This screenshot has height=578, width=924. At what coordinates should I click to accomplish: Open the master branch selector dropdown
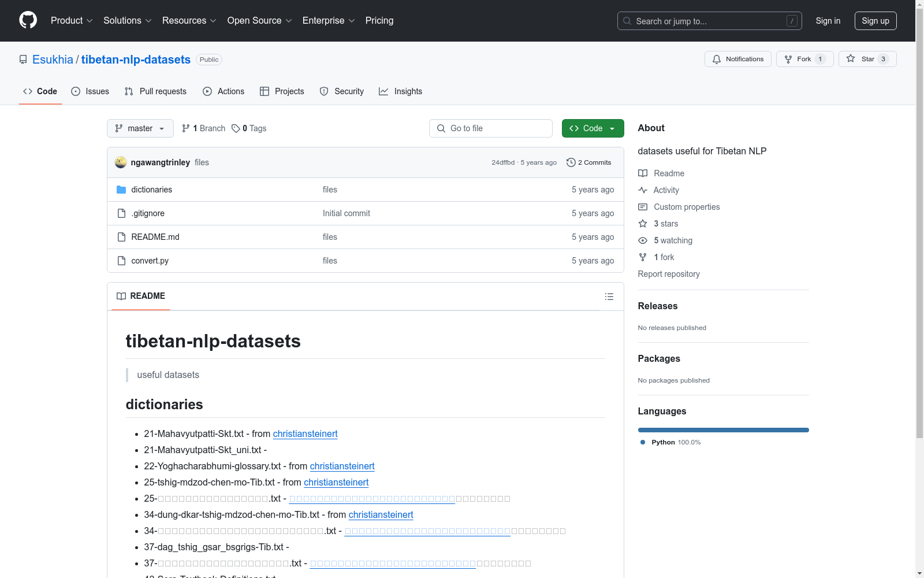140,128
